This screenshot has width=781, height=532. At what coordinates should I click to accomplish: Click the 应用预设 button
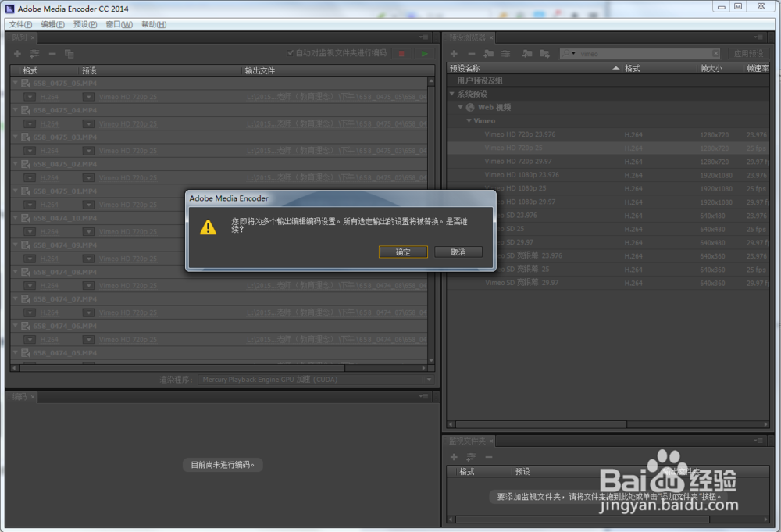(749, 53)
